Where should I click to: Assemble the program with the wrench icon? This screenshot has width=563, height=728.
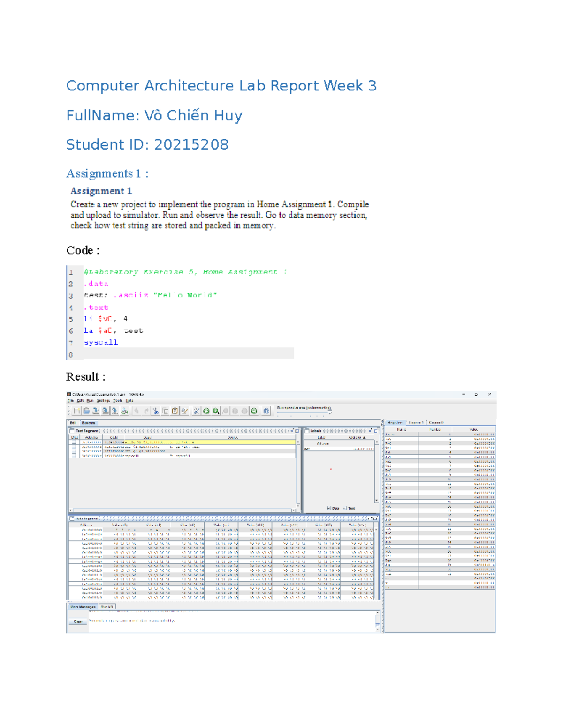click(196, 411)
